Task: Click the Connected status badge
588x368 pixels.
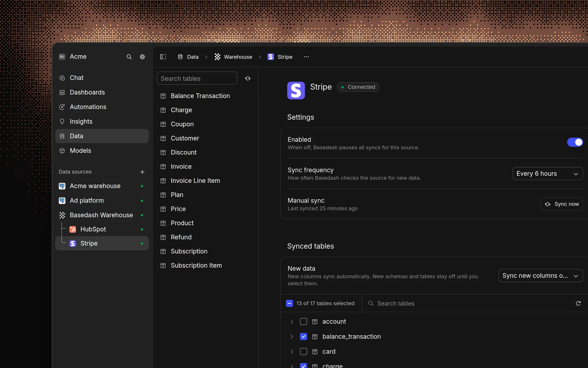Action: pos(358,87)
